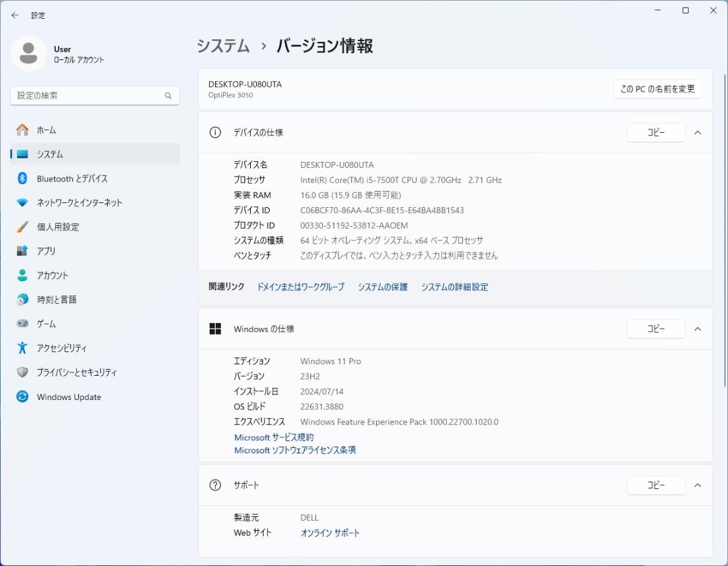Viewport: 728px width, 566px height.
Task: Click the manufacturer value DELL
Action: (309, 517)
